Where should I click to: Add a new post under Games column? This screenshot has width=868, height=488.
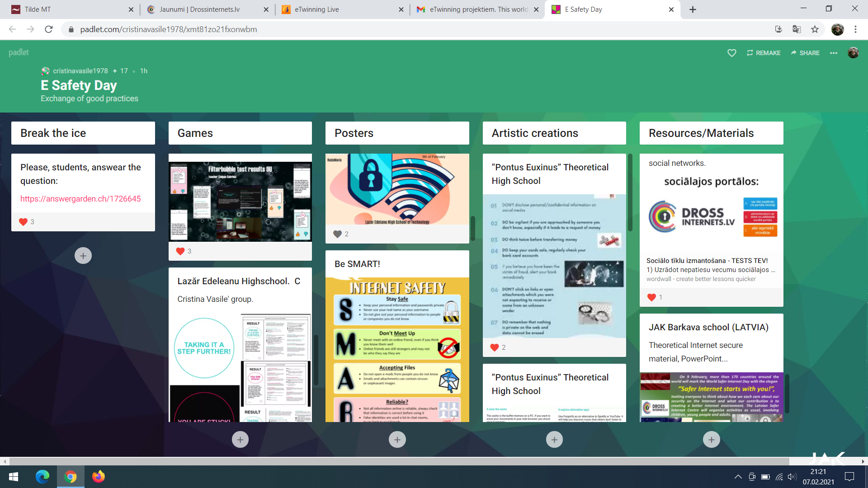click(240, 439)
